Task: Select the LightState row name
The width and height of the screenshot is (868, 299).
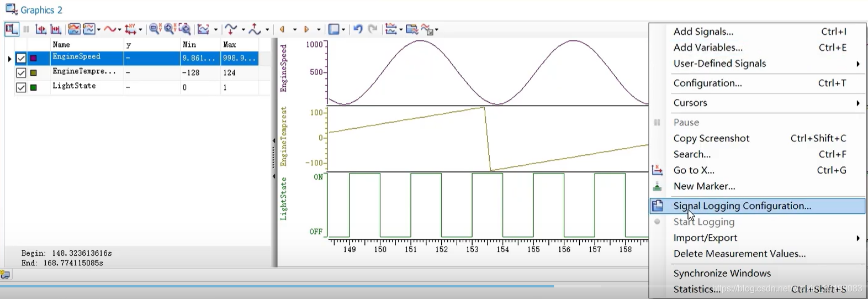Action: pos(74,86)
